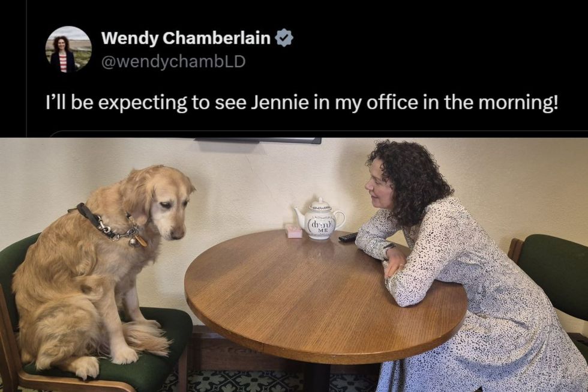Open the @wendychambLD handle link
Image resolution: width=588 pixels, height=392 pixels.
[173, 62]
